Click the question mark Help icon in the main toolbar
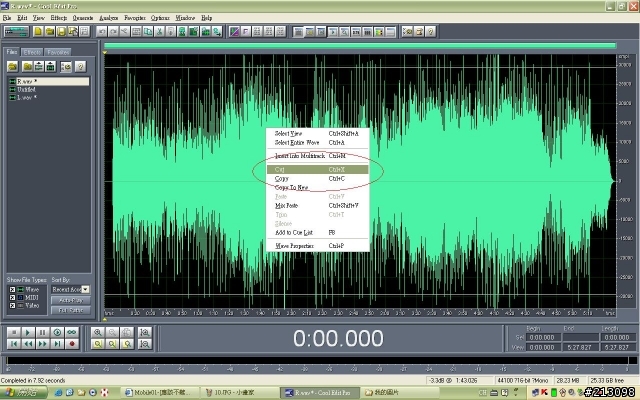 coord(430,31)
